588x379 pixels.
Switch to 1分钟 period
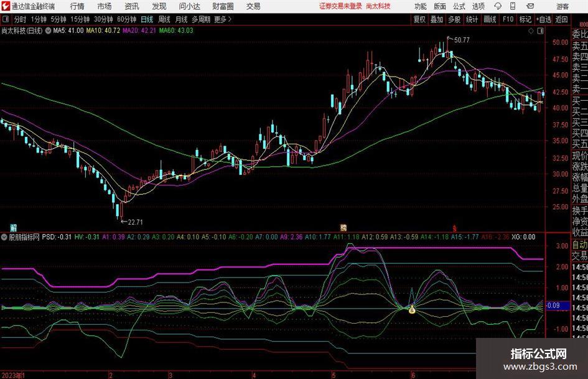(x=38, y=19)
